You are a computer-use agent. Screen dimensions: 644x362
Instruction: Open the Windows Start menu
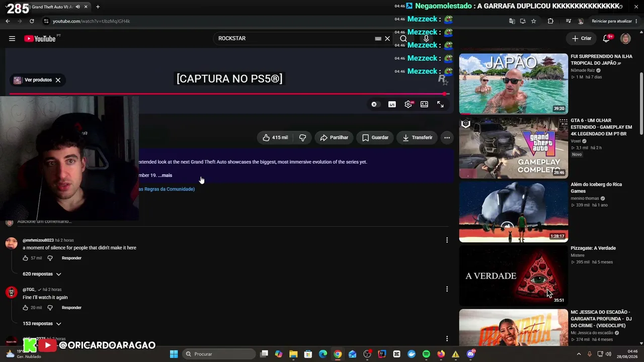pos(174,354)
